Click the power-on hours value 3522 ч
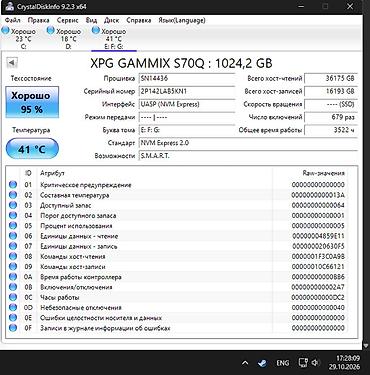 coord(331,130)
